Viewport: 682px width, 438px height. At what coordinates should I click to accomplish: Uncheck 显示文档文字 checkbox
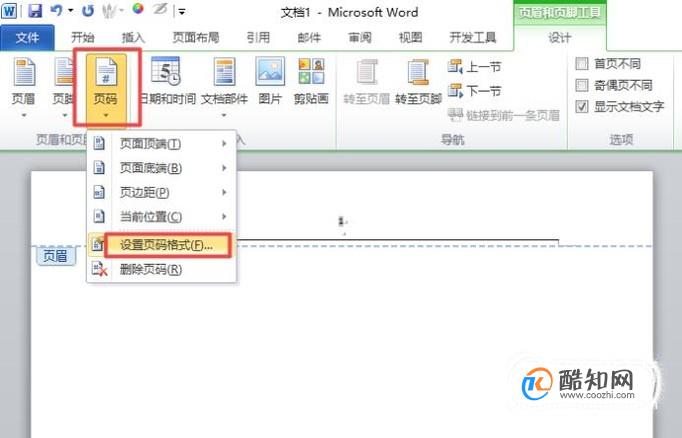click(582, 107)
